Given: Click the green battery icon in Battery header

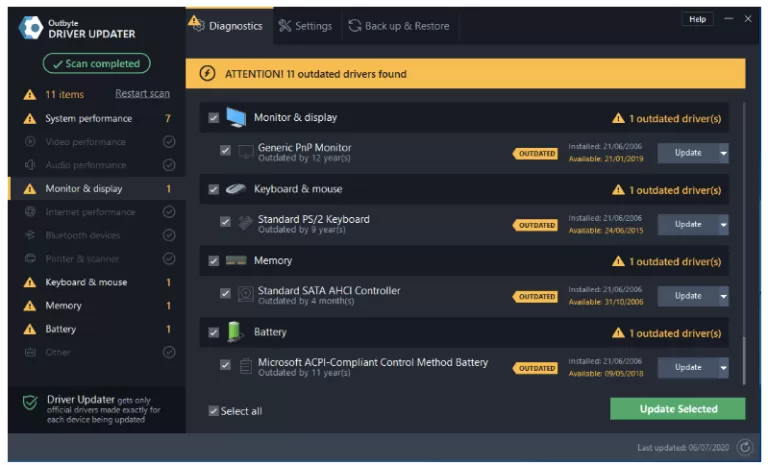Looking at the screenshot, I should click(x=235, y=332).
